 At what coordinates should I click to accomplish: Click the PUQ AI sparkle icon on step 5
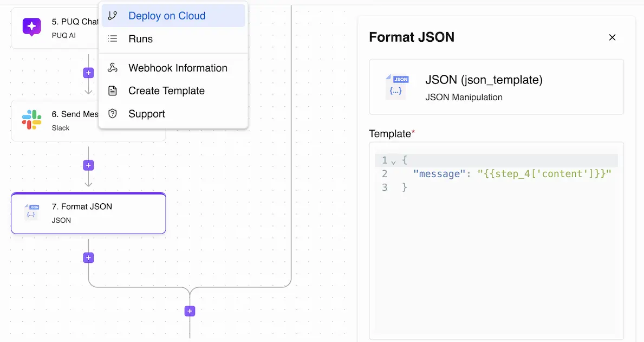point(32,27)
